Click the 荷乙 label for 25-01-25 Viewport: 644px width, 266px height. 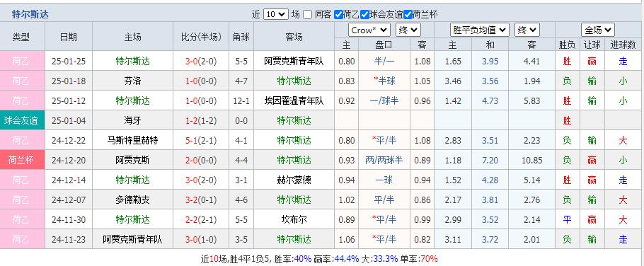point(21,61)
